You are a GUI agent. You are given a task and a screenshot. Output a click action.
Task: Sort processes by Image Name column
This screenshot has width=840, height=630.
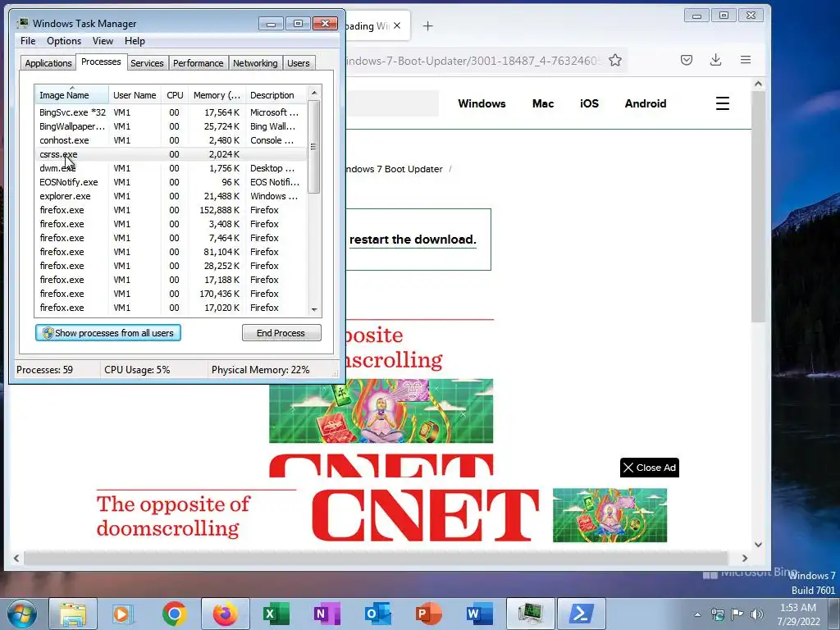coord(71,95)
